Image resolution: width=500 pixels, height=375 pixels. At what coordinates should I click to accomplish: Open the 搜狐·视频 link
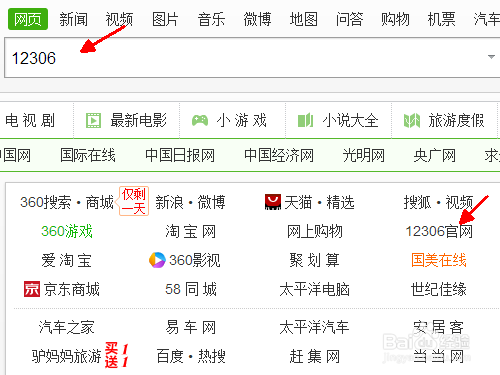pos(439,202)
